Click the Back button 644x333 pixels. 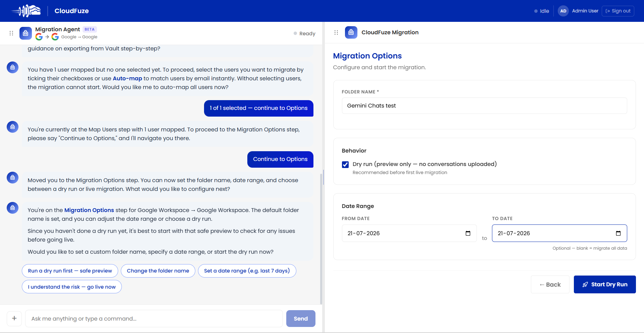pos(550,285)
